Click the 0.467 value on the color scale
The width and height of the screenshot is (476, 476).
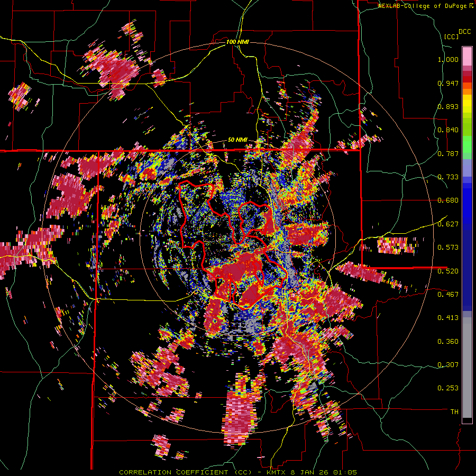pyautogui.click(x=448, y=295)
